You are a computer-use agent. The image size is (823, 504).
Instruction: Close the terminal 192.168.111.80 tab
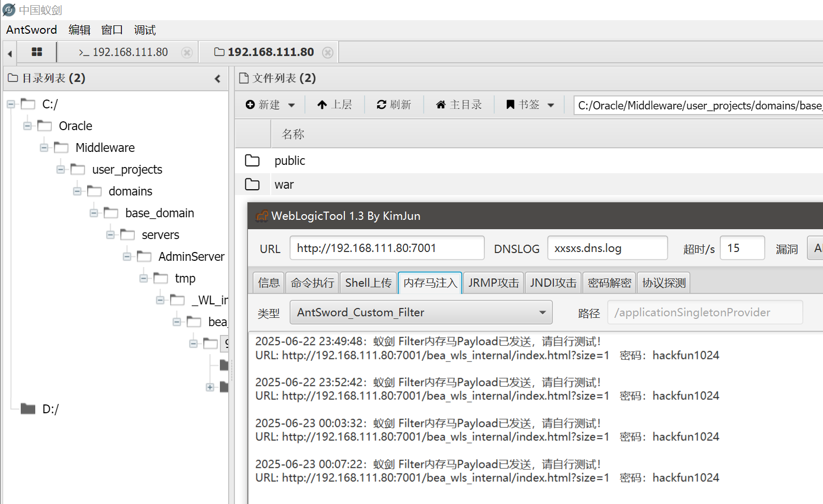tap(187, 52)
